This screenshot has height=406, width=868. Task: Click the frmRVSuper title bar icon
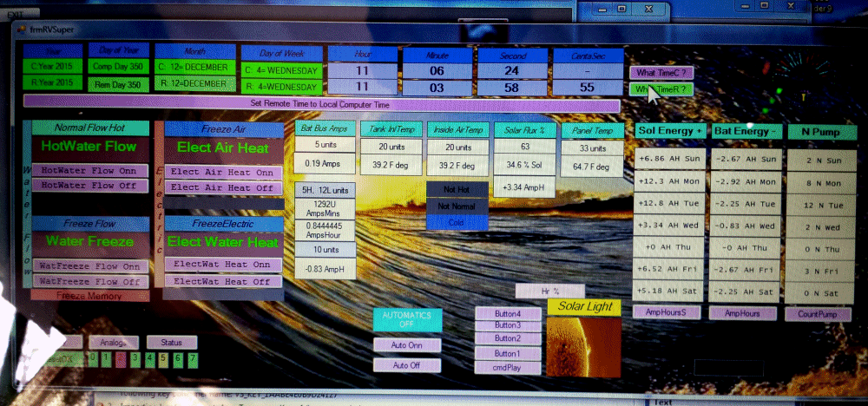pyautogui.click(x=22, y=29)
